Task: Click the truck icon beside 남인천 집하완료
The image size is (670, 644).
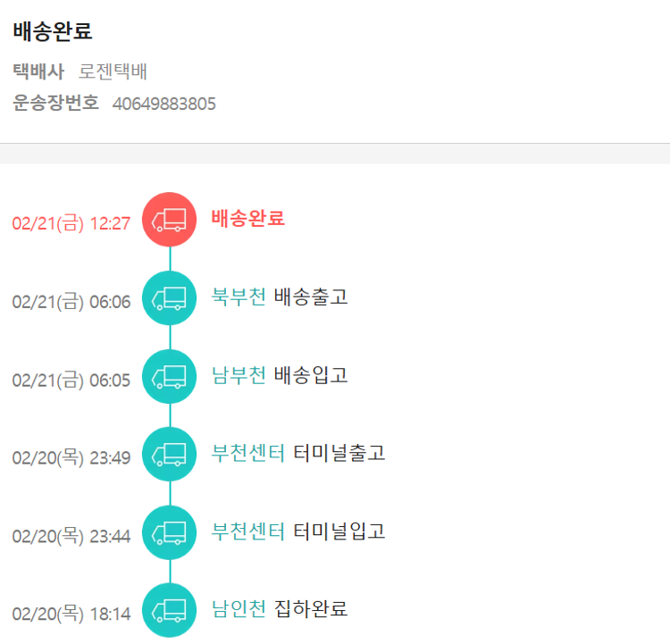Action: pyautogui.click(x=169, y=610)
